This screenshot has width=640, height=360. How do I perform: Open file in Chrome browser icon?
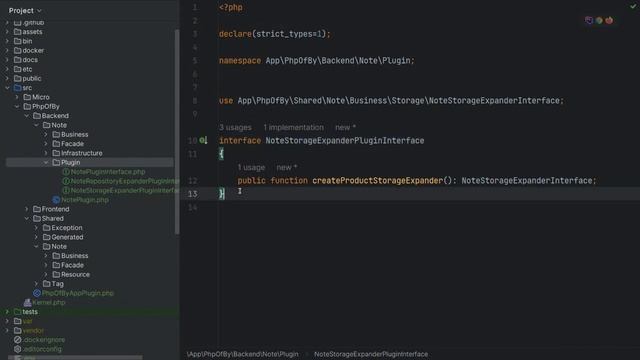pos(599,20)
